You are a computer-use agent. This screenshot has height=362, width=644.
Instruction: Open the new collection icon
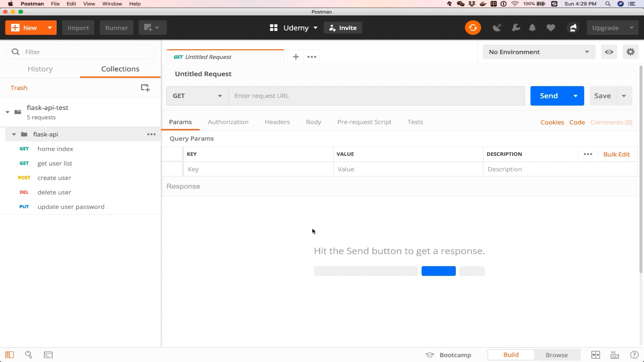[x=145, y=88]
